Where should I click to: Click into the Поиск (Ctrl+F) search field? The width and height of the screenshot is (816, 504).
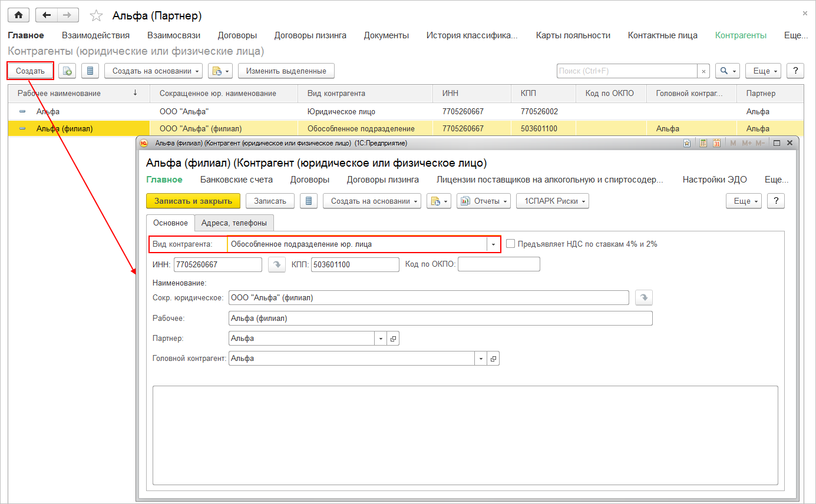(x=627, y=71)
